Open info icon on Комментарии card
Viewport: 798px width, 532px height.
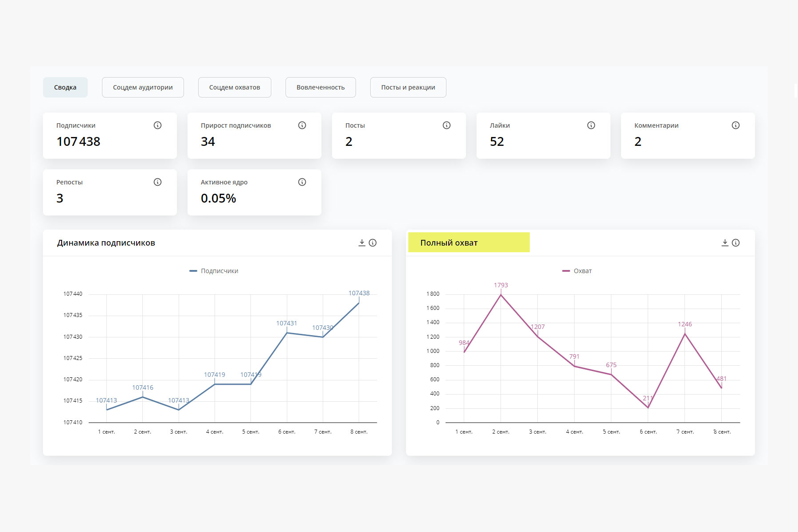coord(735,125)
